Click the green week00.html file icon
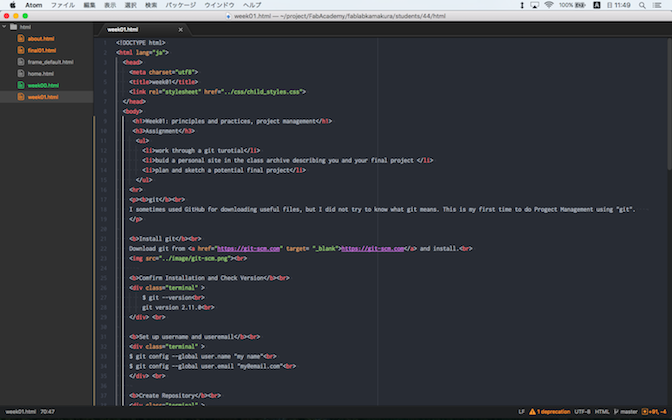This screenshot has height=420, width=672. 21,85
